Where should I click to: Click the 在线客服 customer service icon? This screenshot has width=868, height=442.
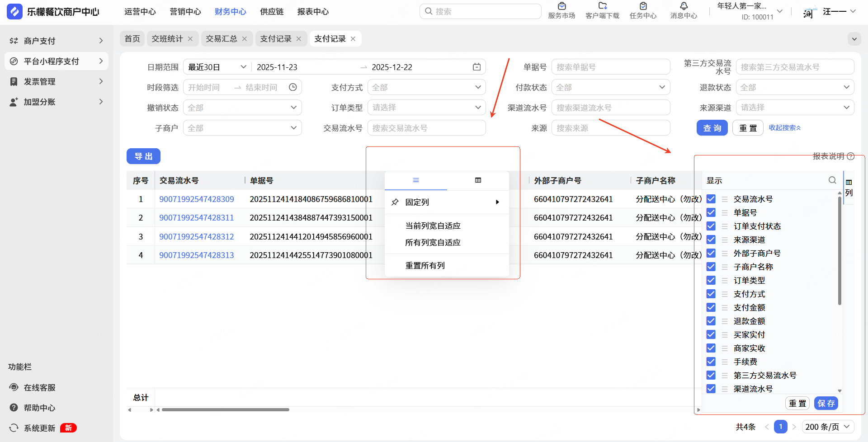pos(14,387)
